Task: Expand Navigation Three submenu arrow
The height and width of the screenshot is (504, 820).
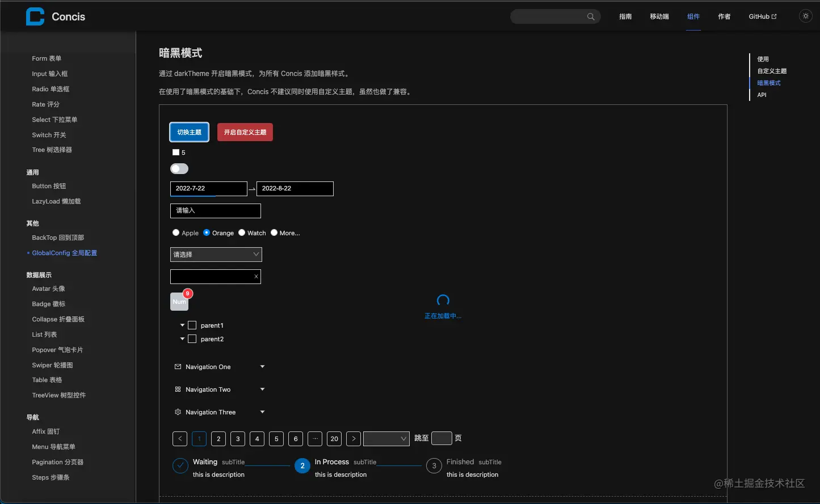Action: [262, 412]
